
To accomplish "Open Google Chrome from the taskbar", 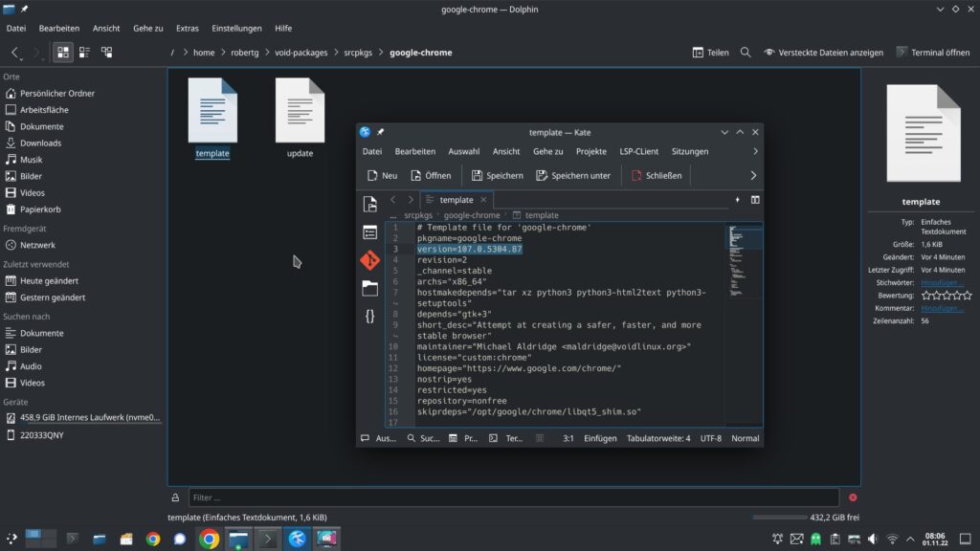I will [210, 539].
